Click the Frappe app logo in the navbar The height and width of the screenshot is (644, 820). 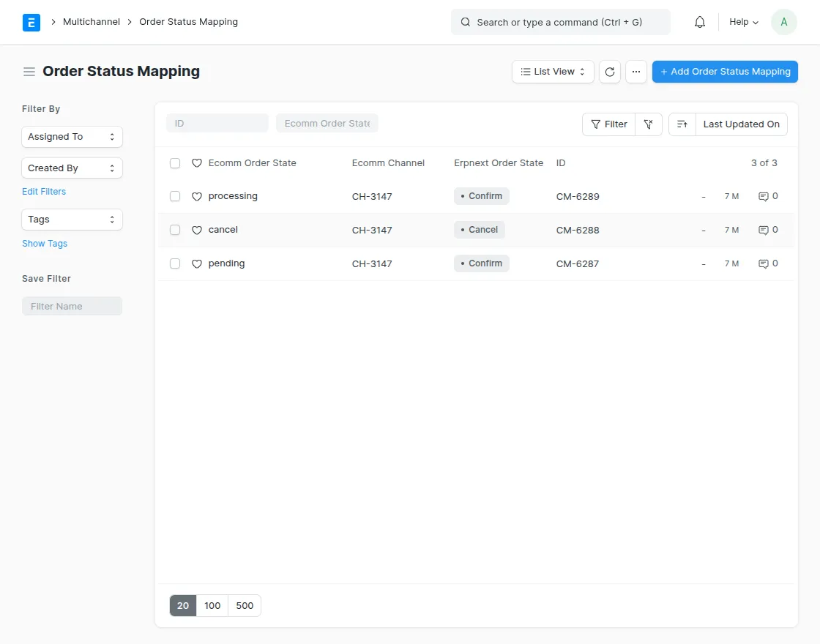(31, 22)
